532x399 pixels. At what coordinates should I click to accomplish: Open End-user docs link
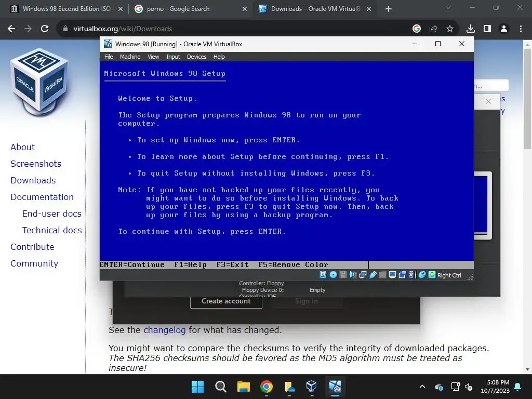pos(52,214)
